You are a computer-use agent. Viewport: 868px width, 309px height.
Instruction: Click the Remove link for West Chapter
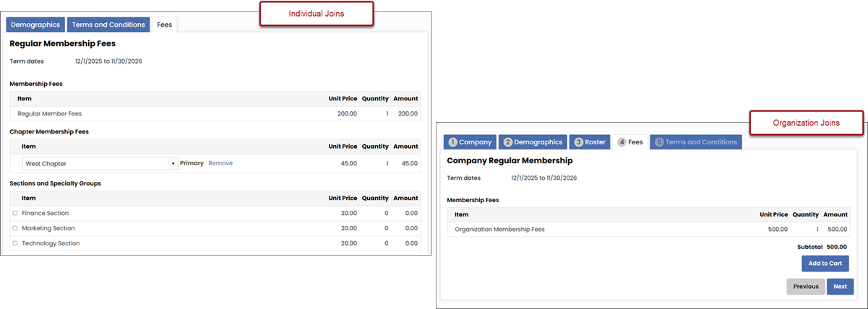pos(220,163)
